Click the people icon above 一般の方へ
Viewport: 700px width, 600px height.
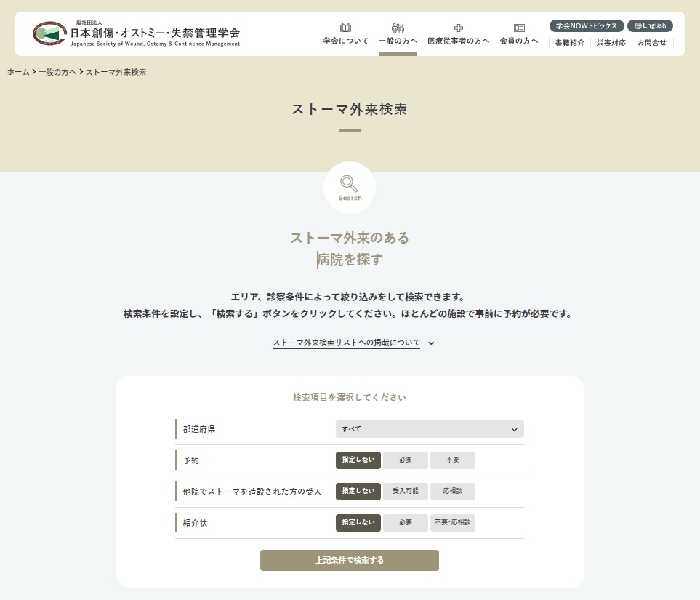(398, 28)
